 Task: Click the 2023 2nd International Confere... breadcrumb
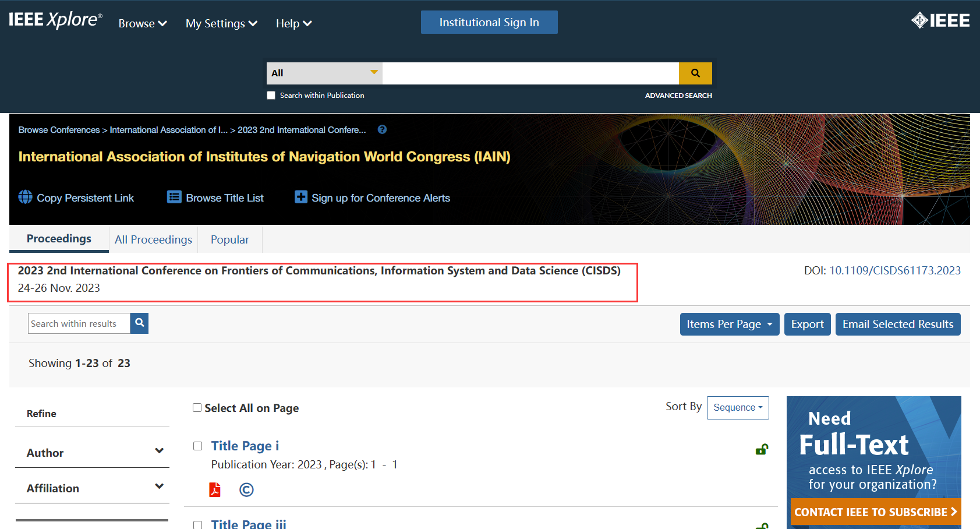pyautogui.click(x=302, y=130)
